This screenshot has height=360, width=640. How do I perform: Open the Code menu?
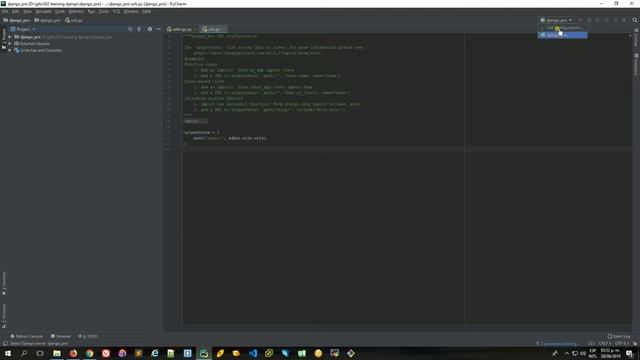pos(60,12)
